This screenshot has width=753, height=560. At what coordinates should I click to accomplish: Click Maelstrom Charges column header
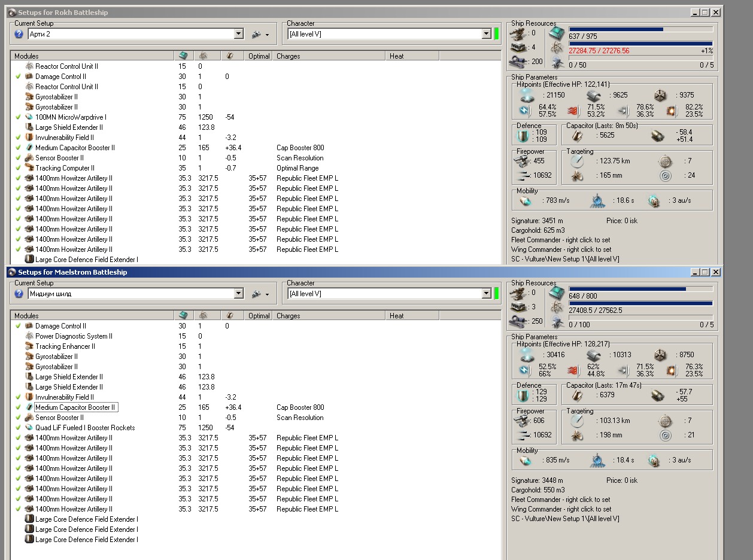coord(329,315)
